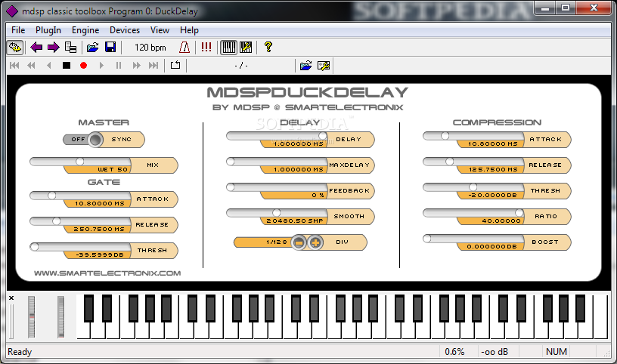
Task: Close keyboard bar with small x
Action: (x=11, y=298)
